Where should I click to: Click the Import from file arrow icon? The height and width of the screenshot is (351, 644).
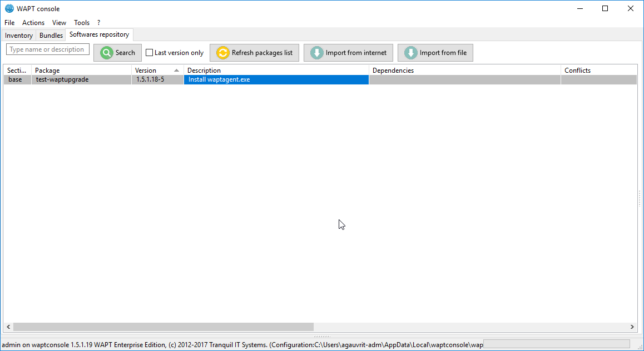(x=411, y=53)
